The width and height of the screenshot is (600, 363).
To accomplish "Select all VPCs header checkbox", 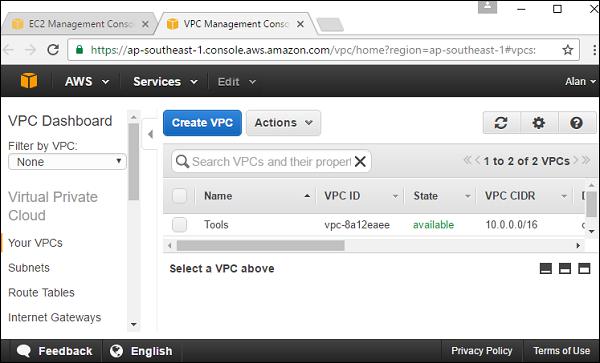I will [x=179, y=196].
